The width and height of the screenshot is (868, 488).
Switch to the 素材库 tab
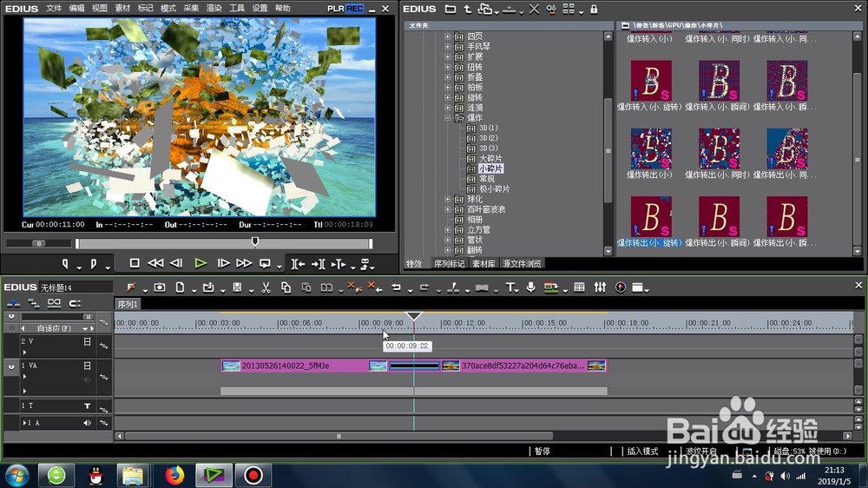tap(483, 264)
